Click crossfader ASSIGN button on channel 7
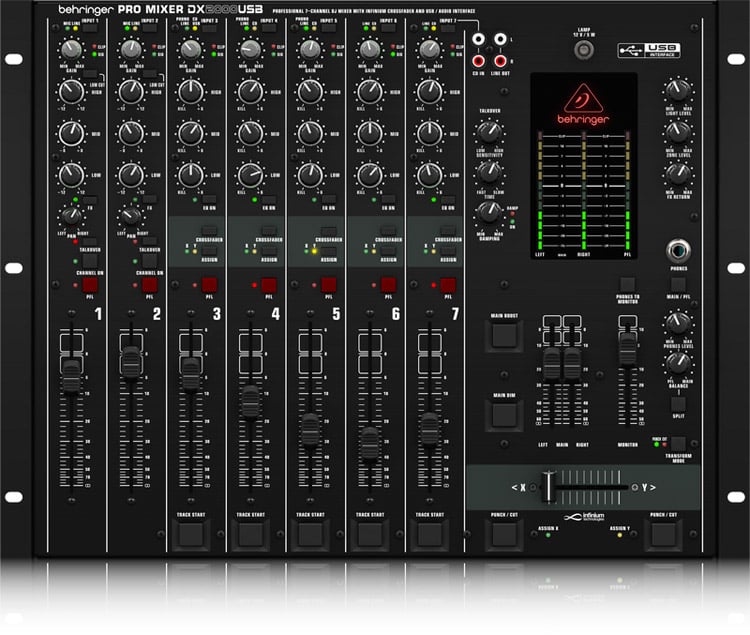Screen dimensions: 750x635 coord(448,252)
